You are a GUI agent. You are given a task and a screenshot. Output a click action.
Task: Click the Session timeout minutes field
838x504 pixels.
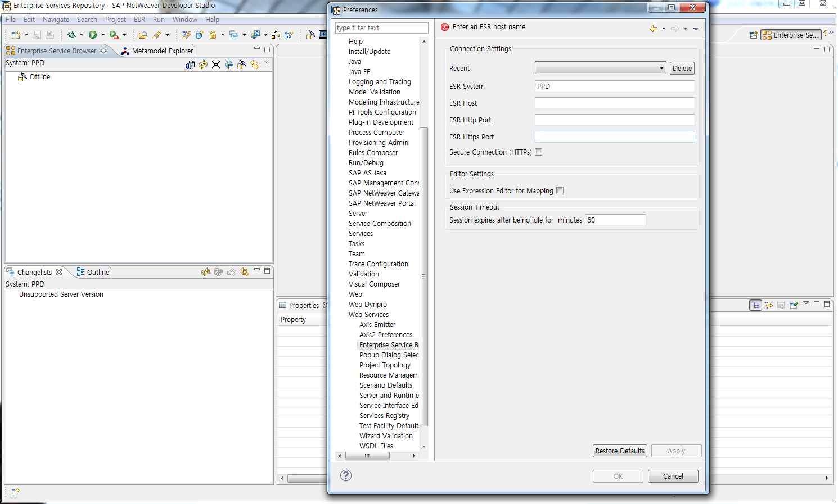pyautogui.click(x=615, y=220)
